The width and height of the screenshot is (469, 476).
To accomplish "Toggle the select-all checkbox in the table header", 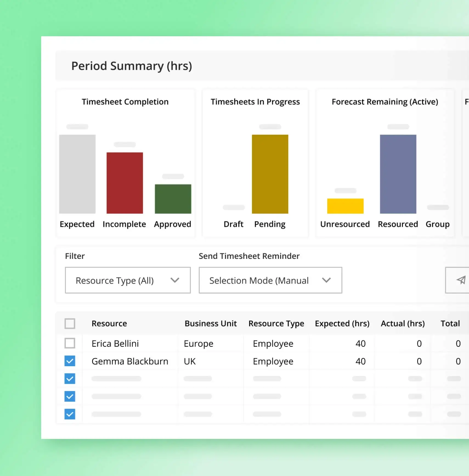I will [70, 324].
